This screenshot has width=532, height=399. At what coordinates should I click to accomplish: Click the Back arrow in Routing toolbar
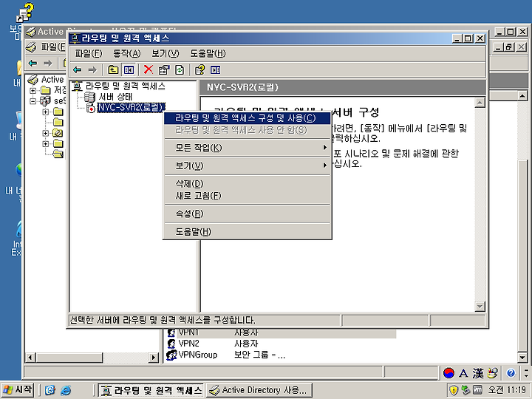click(78, 70)
